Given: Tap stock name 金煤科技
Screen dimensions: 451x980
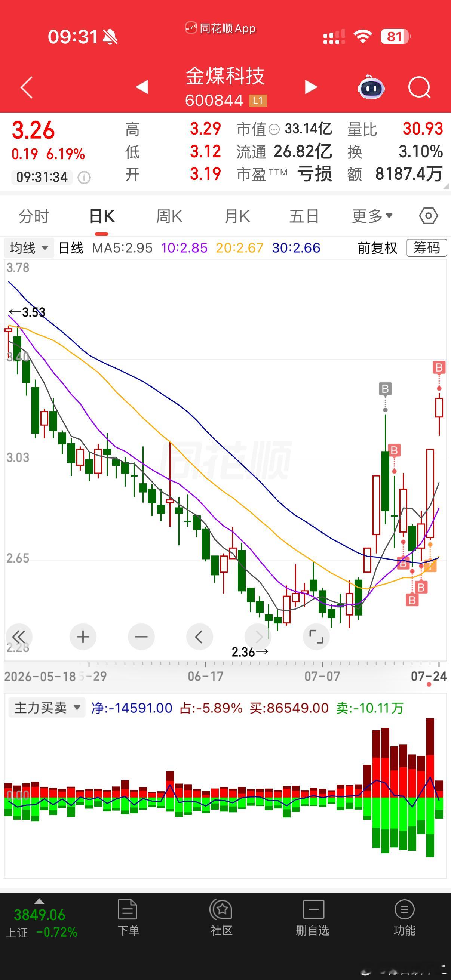Looking at the screenshot, I should 225,75.
